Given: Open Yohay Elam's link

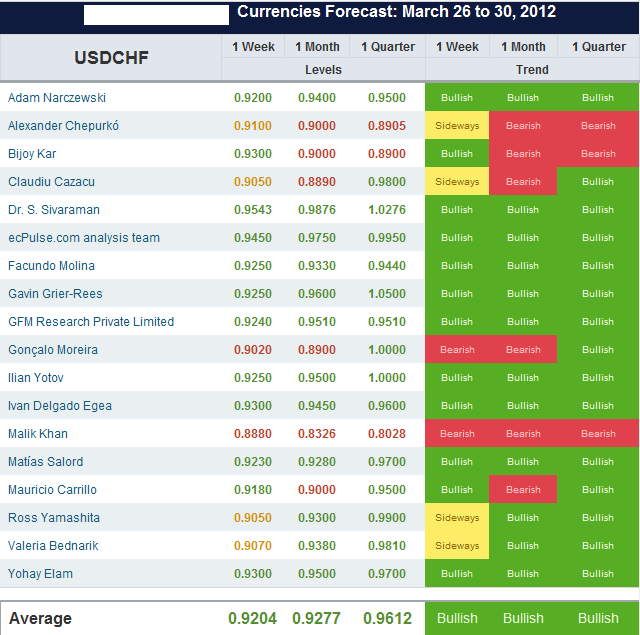Looking at the screenshot, I should 40,574.
